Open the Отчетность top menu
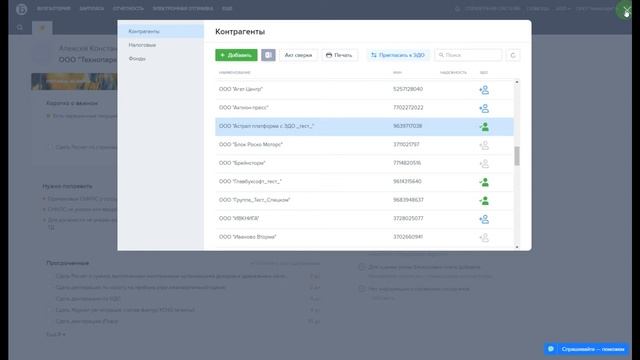 pyautogui.click(x=128, y=9)
